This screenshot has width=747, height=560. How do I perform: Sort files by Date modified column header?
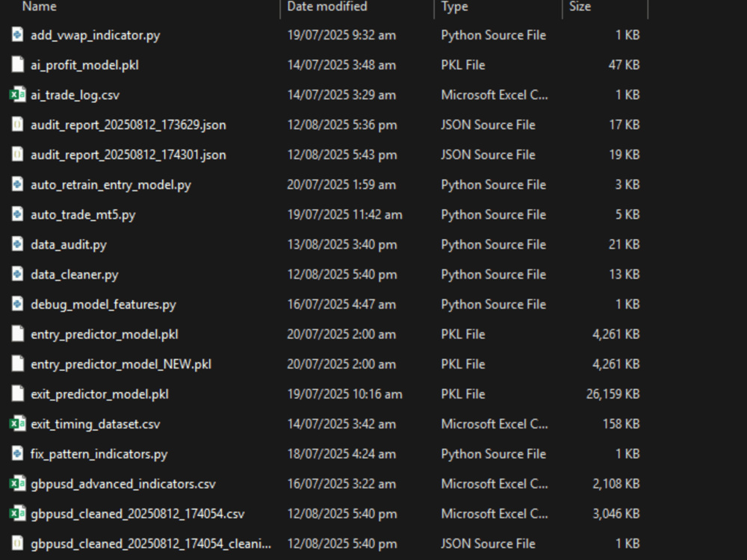pos(327,7)
